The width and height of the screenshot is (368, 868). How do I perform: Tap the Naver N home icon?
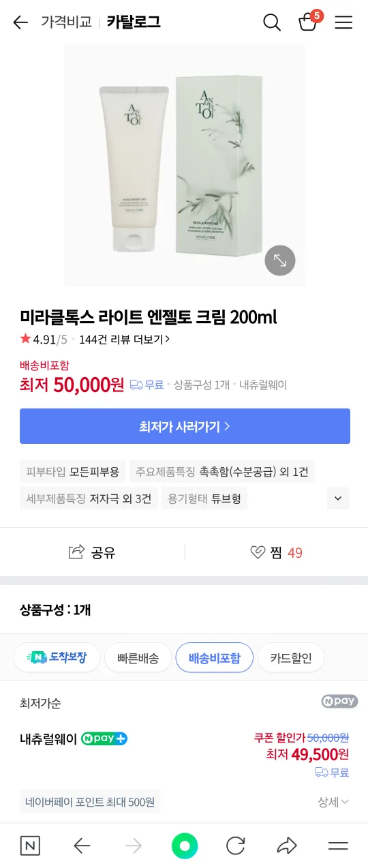point(30,846)
